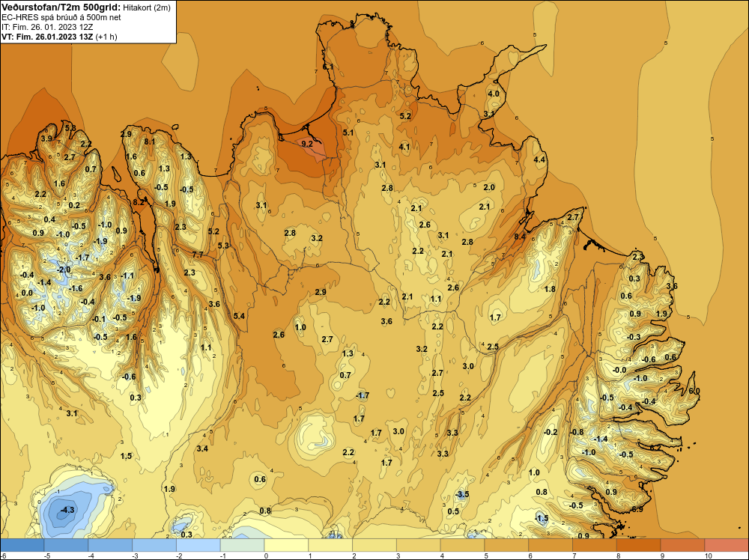Viewport: 749px width, 560px height.
Task: Click the 'VT: Fim. 26.01.2023 13Z' valid time
Action: pyautogui.click(x=48, y=37)
